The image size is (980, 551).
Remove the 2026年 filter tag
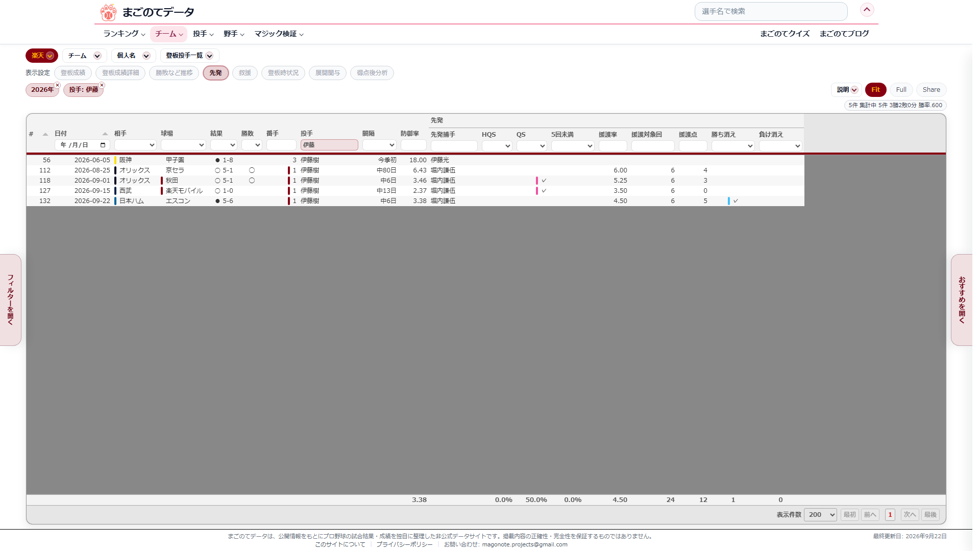click(x=57, y=85)
